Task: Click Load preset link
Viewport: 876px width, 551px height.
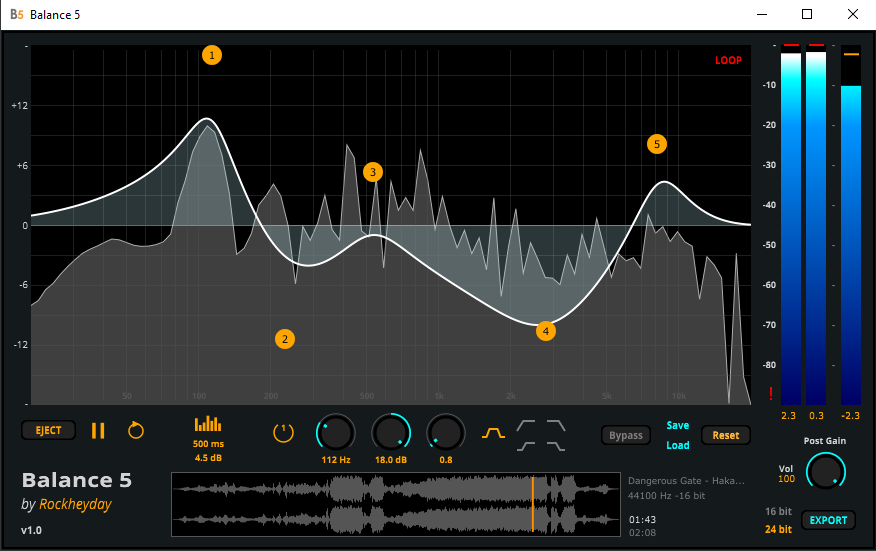Action: click(x=677, y=445)
